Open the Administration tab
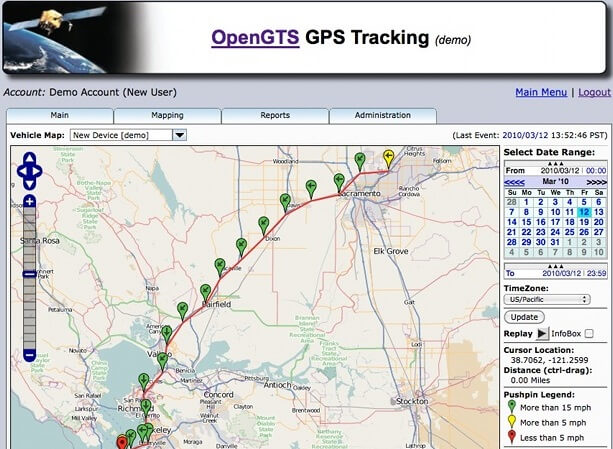 pyautogui.click(x=382, y=115)
